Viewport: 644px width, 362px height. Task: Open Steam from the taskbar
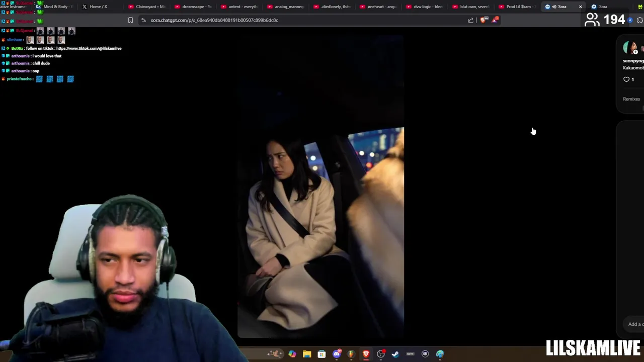click(395, 354)
